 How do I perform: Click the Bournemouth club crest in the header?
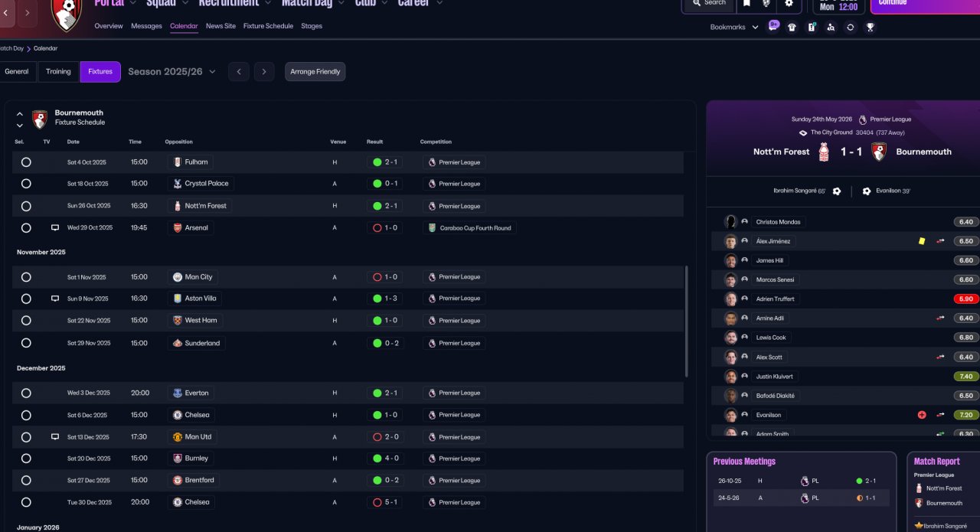(x=67, y=14)
